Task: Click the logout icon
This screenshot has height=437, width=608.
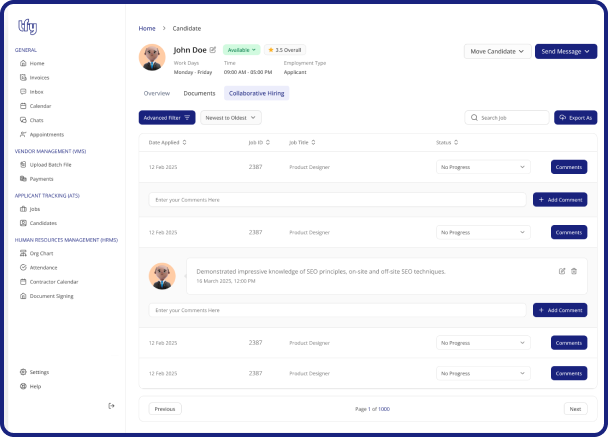Action: tap(111, 406)
